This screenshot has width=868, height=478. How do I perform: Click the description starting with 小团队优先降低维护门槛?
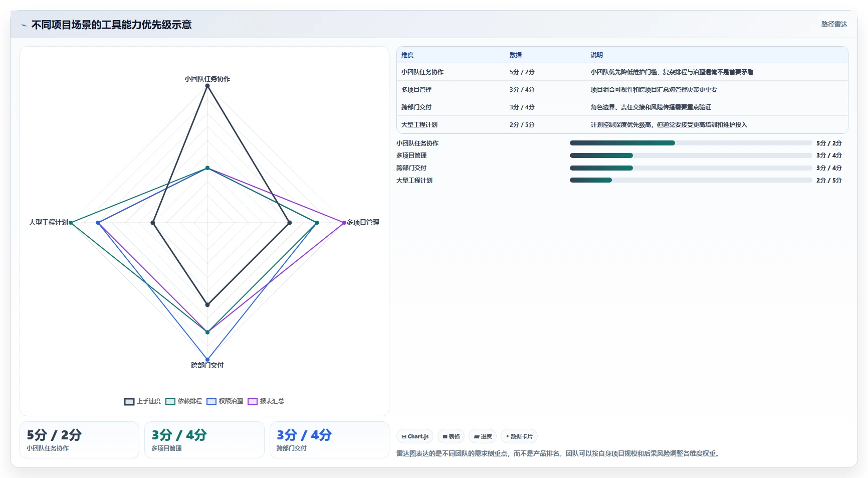tap(672, 72)
